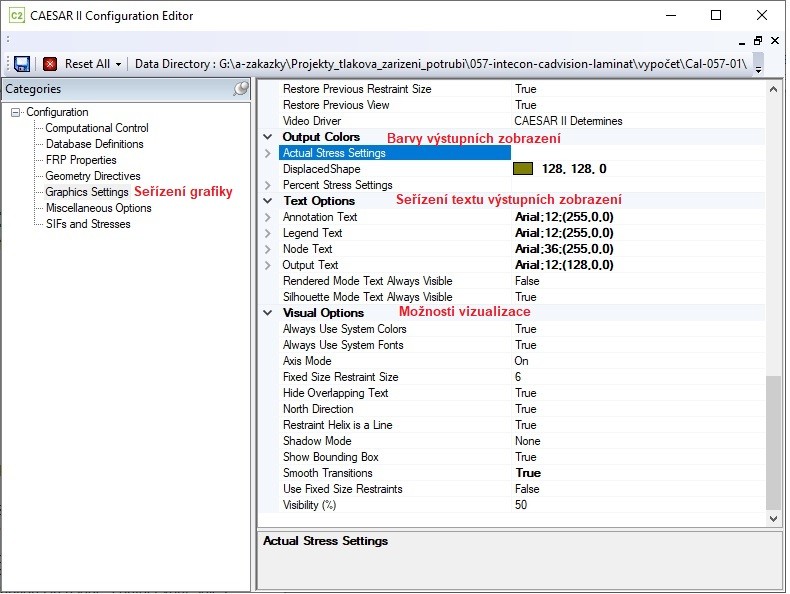Screen dimensions: 790x594
Task: Click Silhouette Mode Text Always Visible value True
Action: tap(525, 297)
